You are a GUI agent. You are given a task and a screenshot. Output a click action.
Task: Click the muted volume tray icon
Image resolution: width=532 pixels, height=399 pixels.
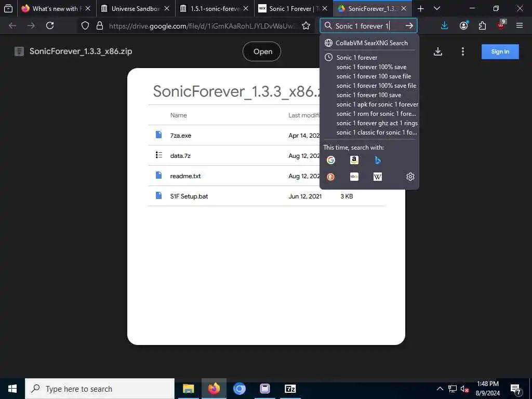(x=464, y=389)
